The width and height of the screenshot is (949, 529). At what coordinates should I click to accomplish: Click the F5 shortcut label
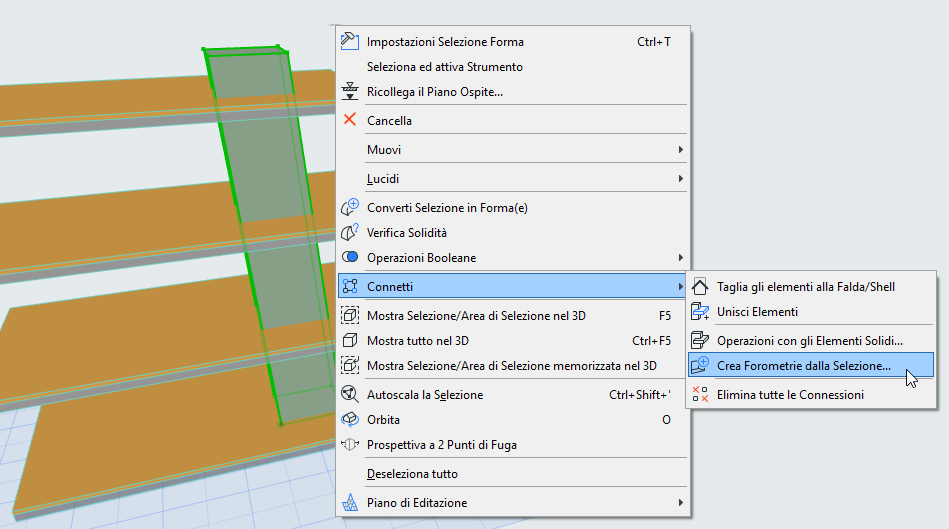pos(665,315)
